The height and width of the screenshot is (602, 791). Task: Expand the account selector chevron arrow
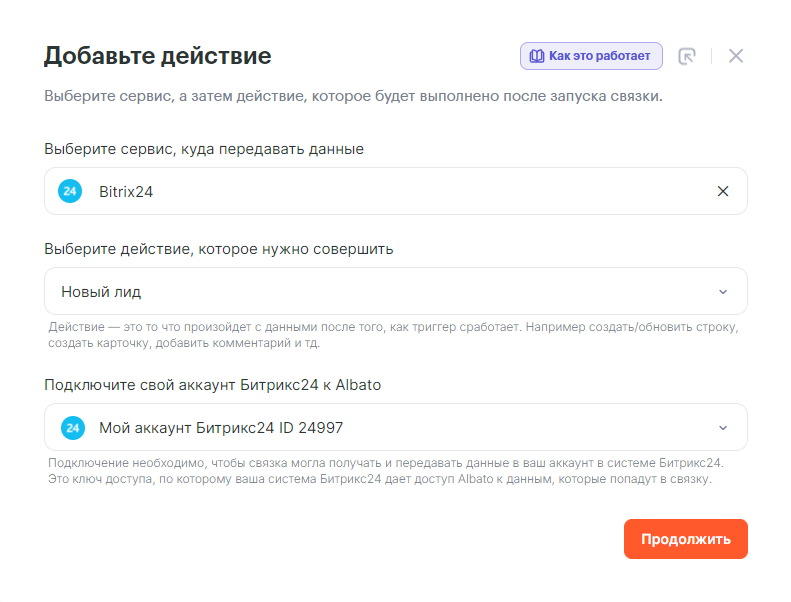(723, 428)
